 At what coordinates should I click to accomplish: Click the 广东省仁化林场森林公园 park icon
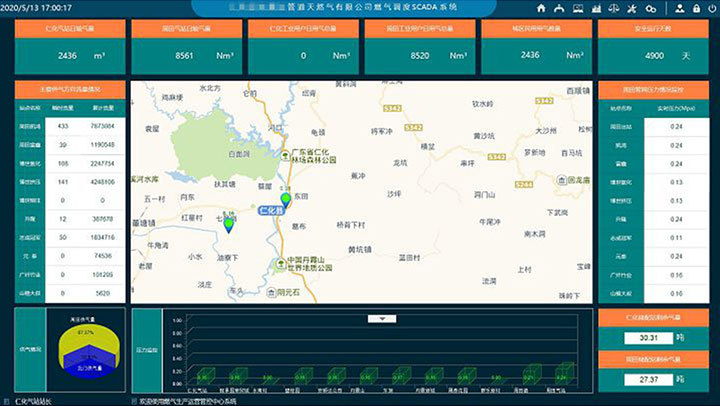coord(285,156)
